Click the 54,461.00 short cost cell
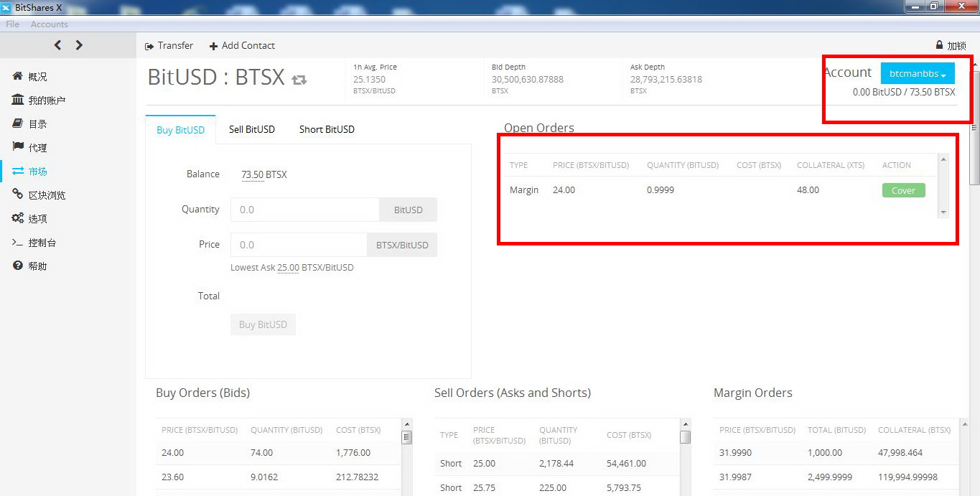 pos(627,464)
